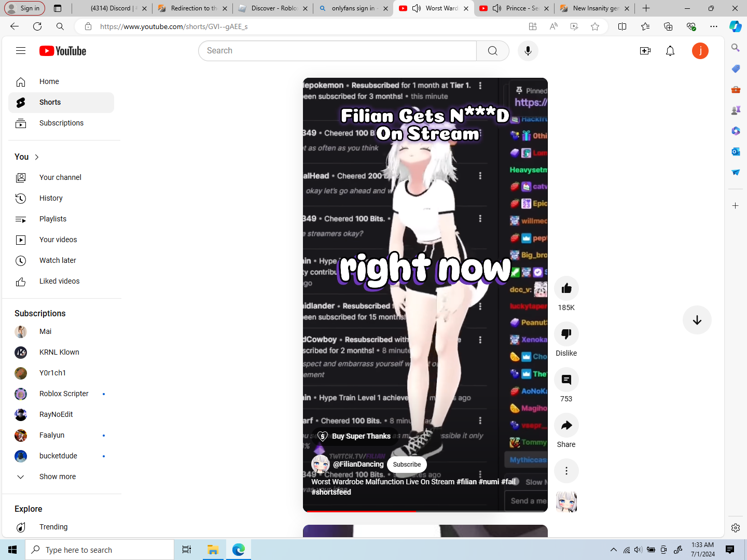Open Subscriptions in the sidebar
The image size is (747, 560).
[x=61, y=123]
